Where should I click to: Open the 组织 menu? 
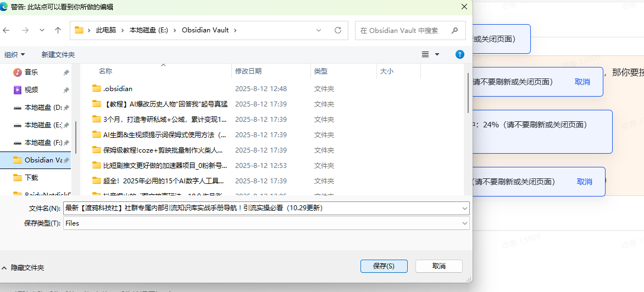click(15, 54)
